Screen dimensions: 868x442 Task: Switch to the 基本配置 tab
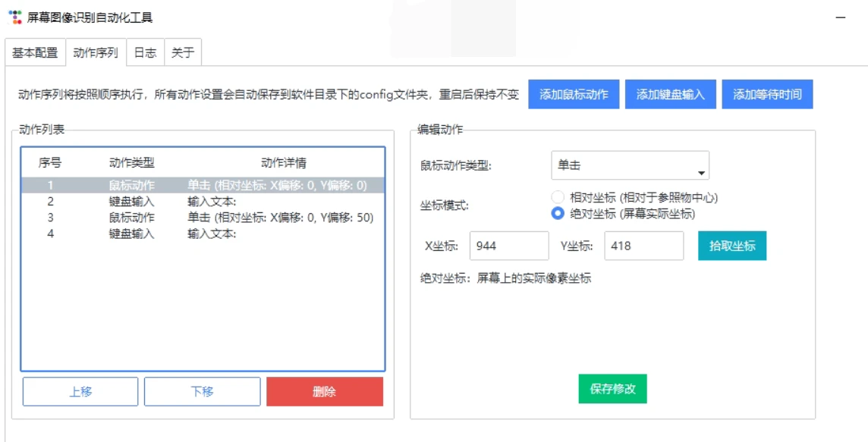tap(35, 53)
